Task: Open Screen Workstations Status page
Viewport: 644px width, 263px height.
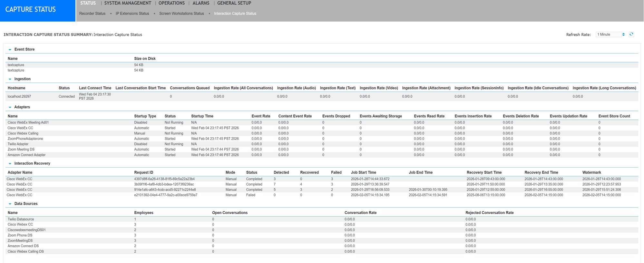Action: 181,14
